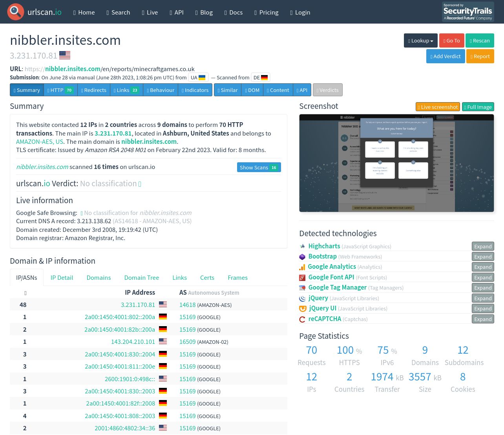Switch to the HTTP tab
This screenshot has width=504, height=435.
click(x=60, y=90)
